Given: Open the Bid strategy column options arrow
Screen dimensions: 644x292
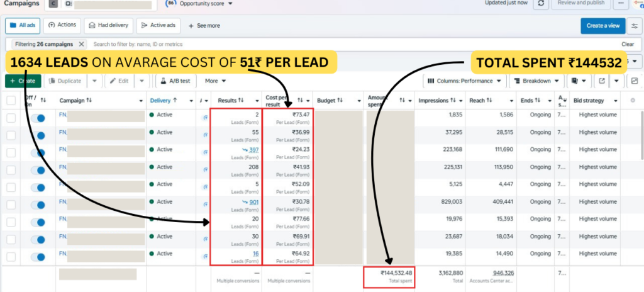Looking at the screenshot, I should (x=616, y=101).
